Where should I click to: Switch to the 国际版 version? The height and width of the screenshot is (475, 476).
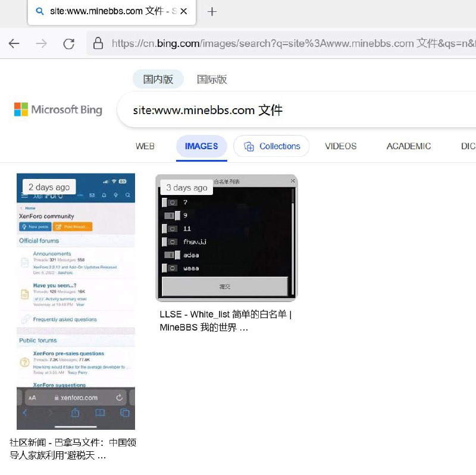[212, 78]
